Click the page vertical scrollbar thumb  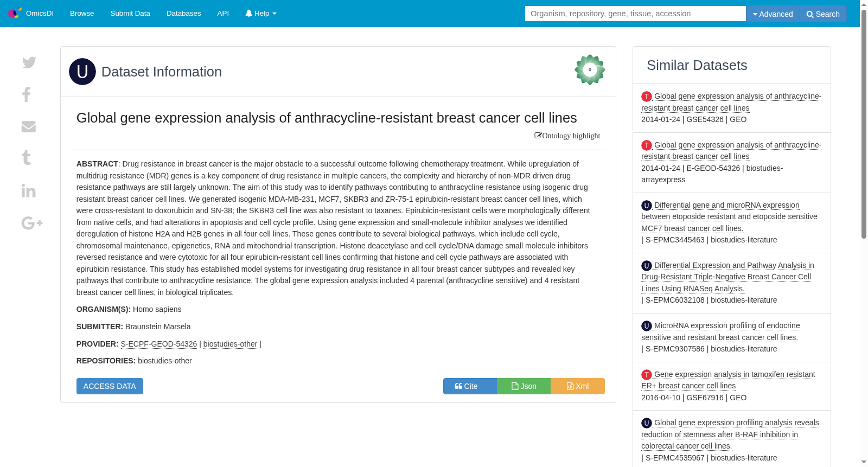coord(864,124)
